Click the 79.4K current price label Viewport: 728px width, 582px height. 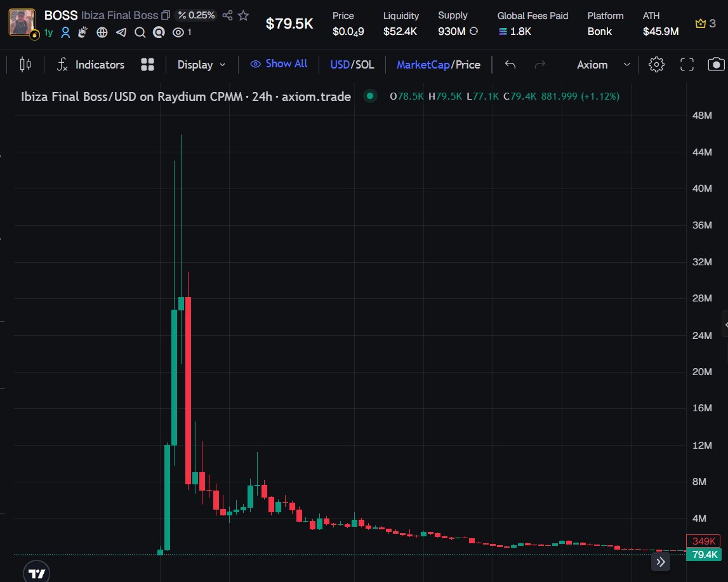pos(704,554)
